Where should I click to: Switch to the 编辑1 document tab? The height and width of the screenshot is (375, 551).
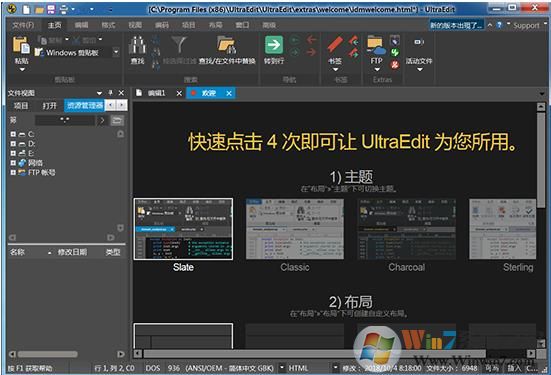(x=156, y=93)
